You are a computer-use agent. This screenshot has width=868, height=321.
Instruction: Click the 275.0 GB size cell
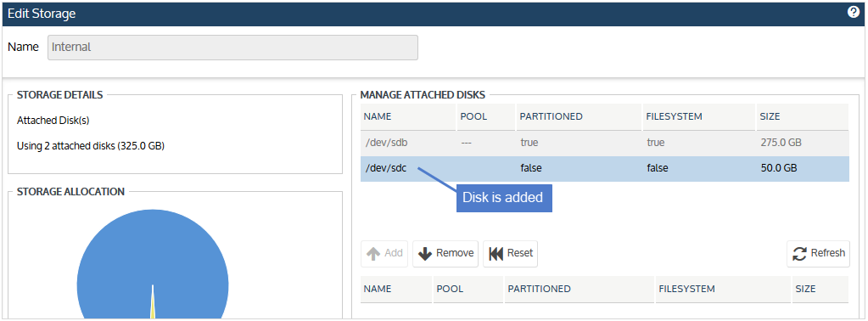point(781,143)
